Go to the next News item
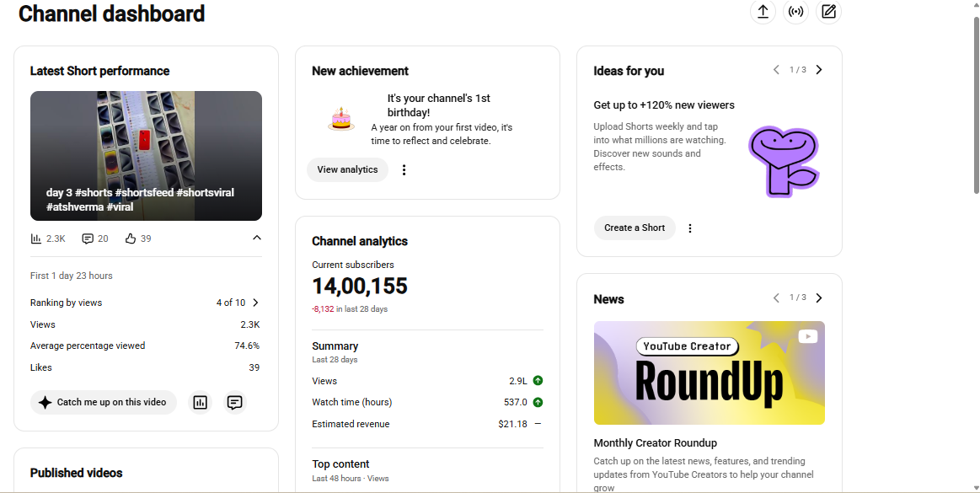This screenshot has height=493, width=980. coord(819,297)
